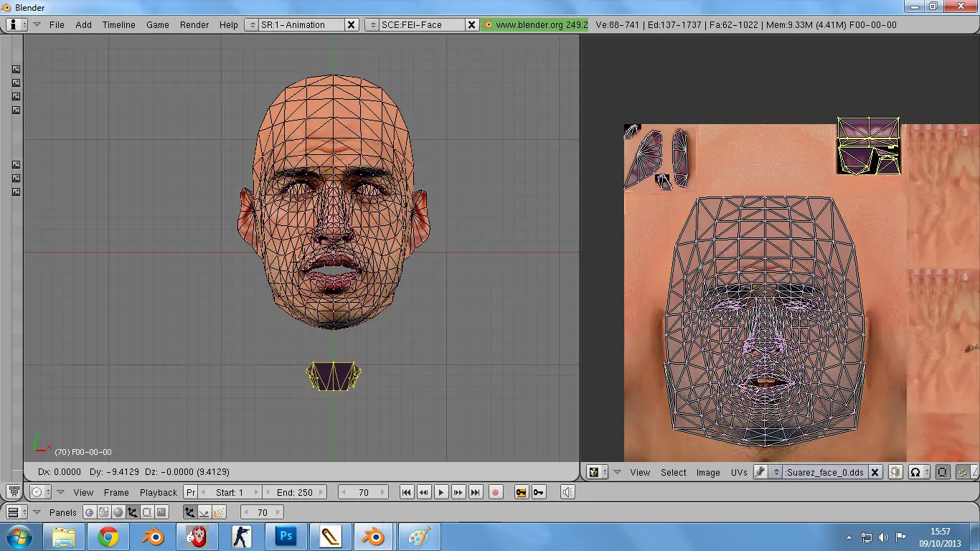Delete the SR:1-Animation screen with X

[x=351, y=24]
